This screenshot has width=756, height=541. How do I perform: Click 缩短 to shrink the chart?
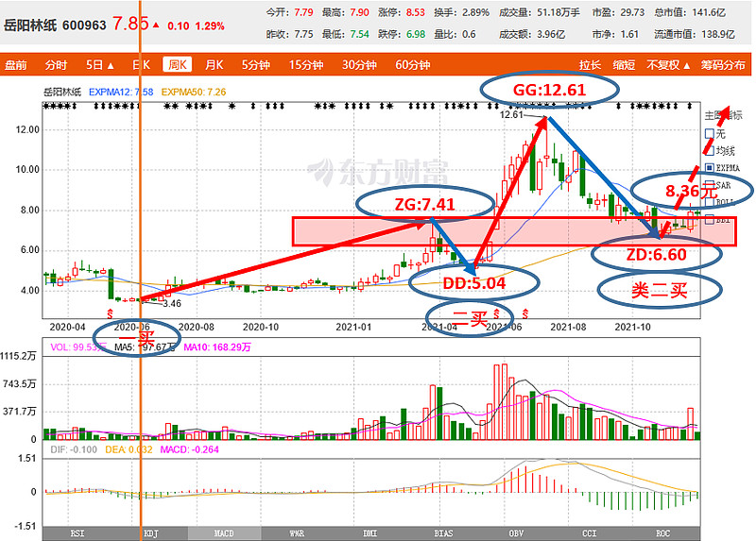tap(624, 64)
